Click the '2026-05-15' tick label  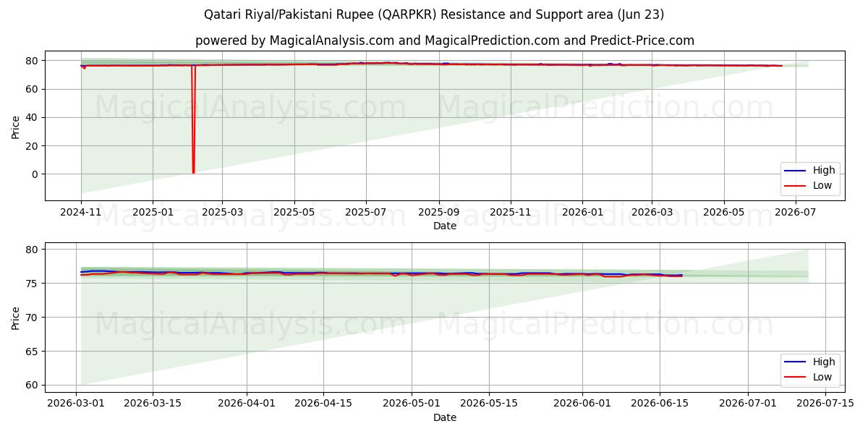(489, 404)
